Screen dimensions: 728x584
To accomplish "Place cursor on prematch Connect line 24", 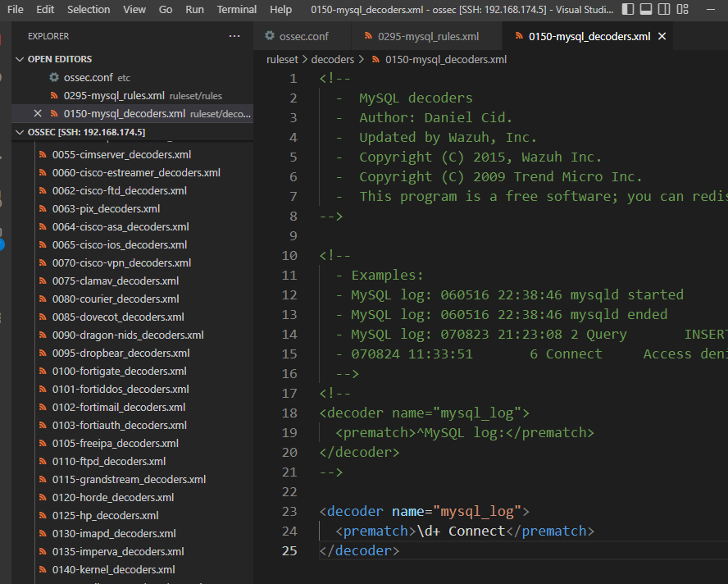I will 464,531.
